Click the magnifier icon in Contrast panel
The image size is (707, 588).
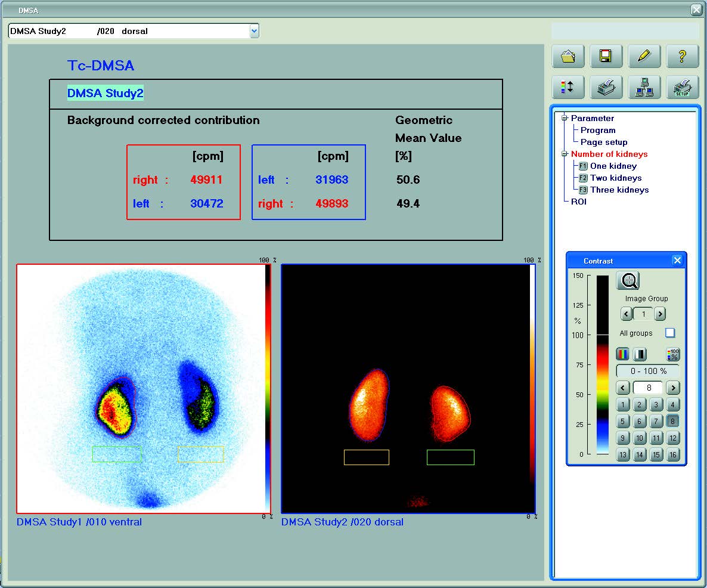[x=628, y=280]
